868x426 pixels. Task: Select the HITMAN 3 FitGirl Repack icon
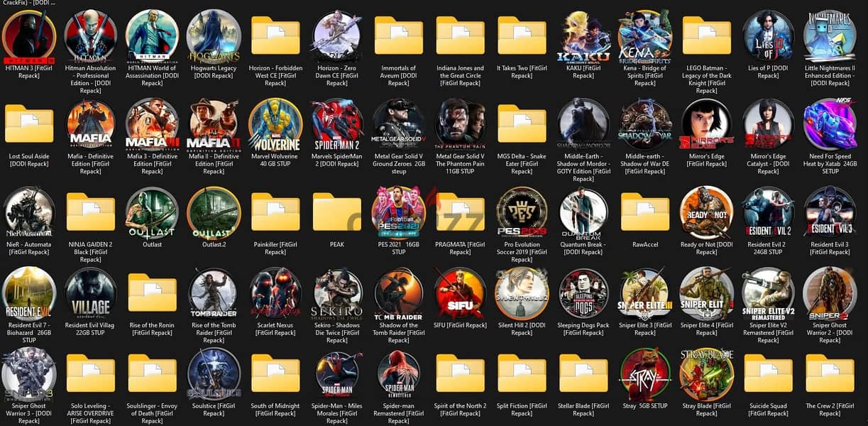click(29, 37)
